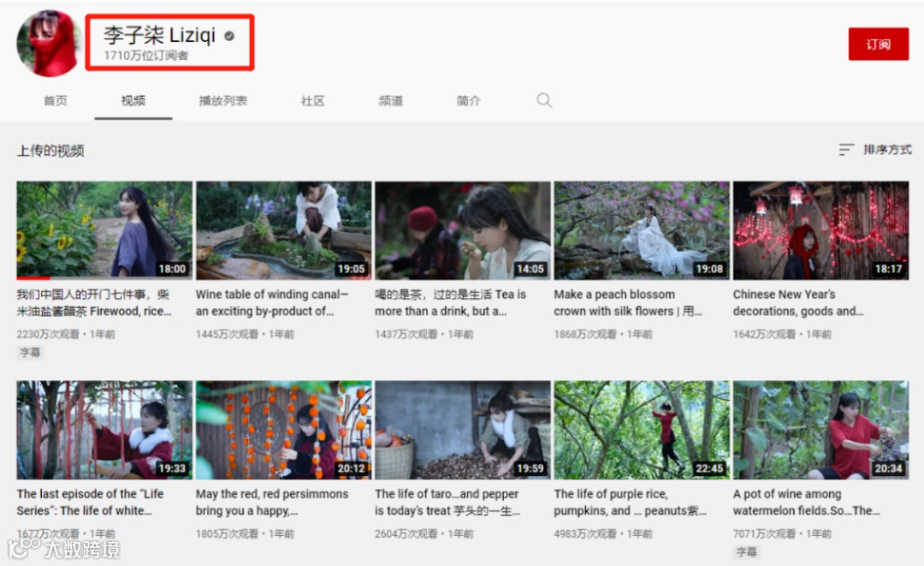Click the 20:12 duration badge
This screenshot has height=566, width=924.
point(352,468)
